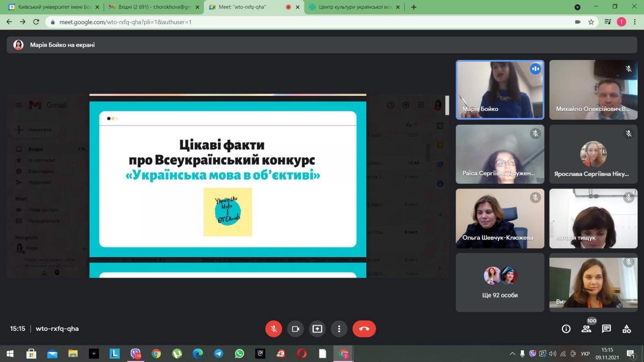644x362 pixels.
Task: Open Telegram from the taskbar
Action: click(x=219, y=354)
